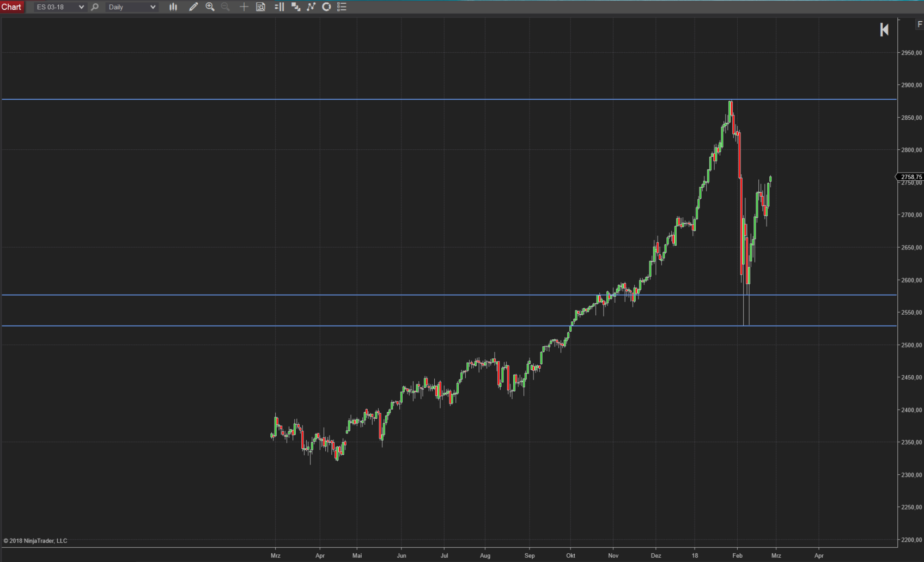
Task: Click the Feb label on time axis
Action: (737, 555)
